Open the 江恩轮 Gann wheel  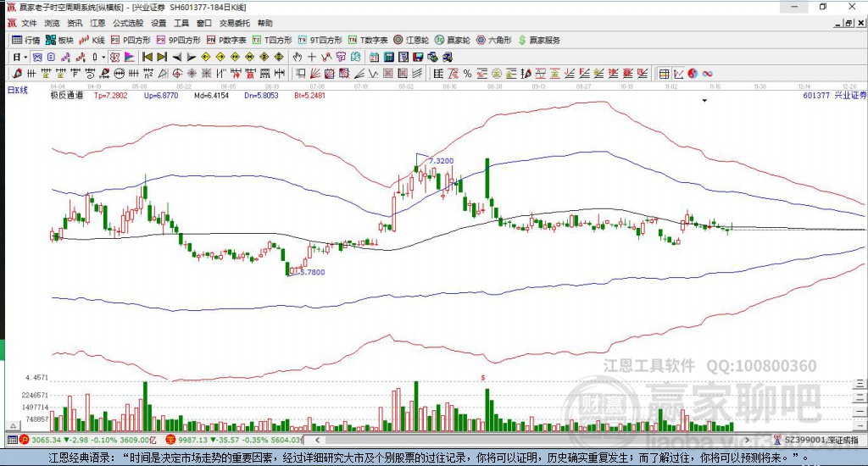pyautogui.click(x=411, y=40)
